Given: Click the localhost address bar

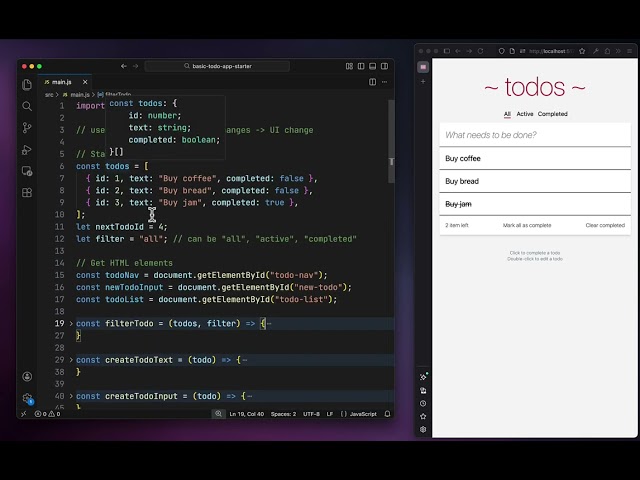Looking at the screenshot, I should pos(551,51).
